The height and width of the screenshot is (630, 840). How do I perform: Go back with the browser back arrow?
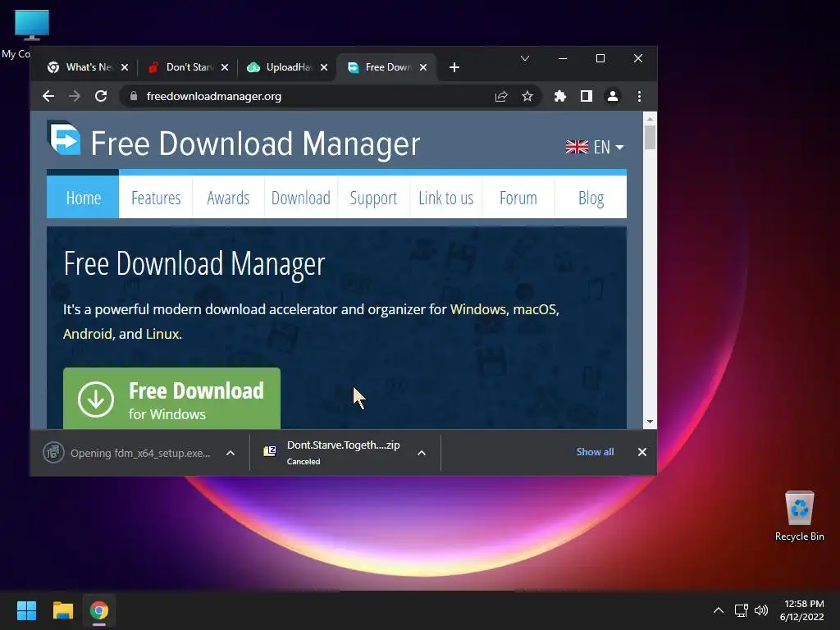48,97
